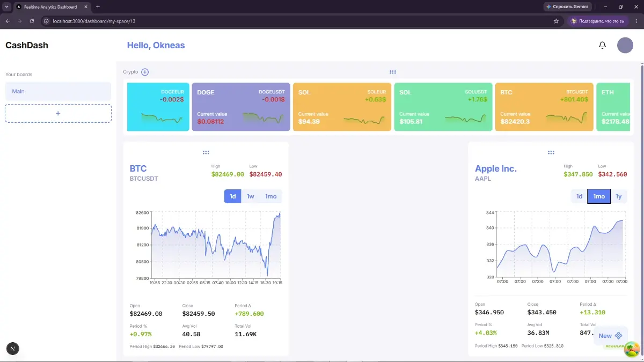Focus the browser address bar
The height and width of the screenshot is (362, 644).
pos(301,21)
